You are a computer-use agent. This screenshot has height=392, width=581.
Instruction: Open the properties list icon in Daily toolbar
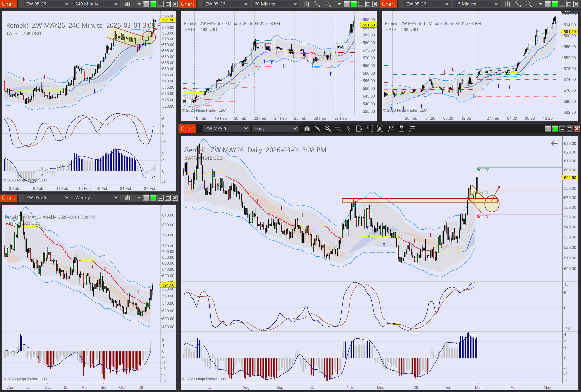coord(412,129)
